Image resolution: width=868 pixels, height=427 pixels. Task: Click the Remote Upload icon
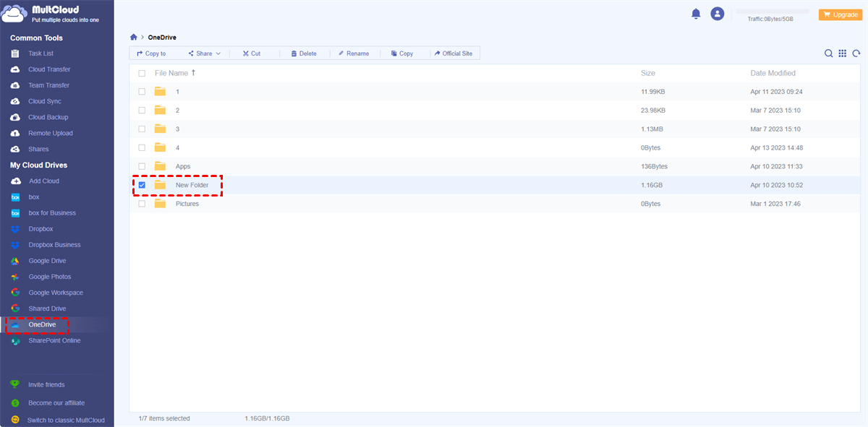tap(15, 133)
